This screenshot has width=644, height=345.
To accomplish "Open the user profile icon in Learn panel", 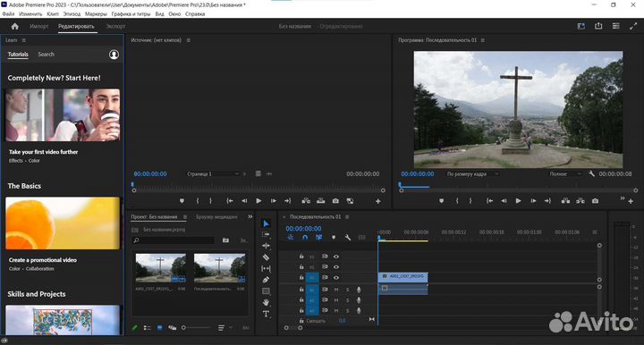I will 114,55.
